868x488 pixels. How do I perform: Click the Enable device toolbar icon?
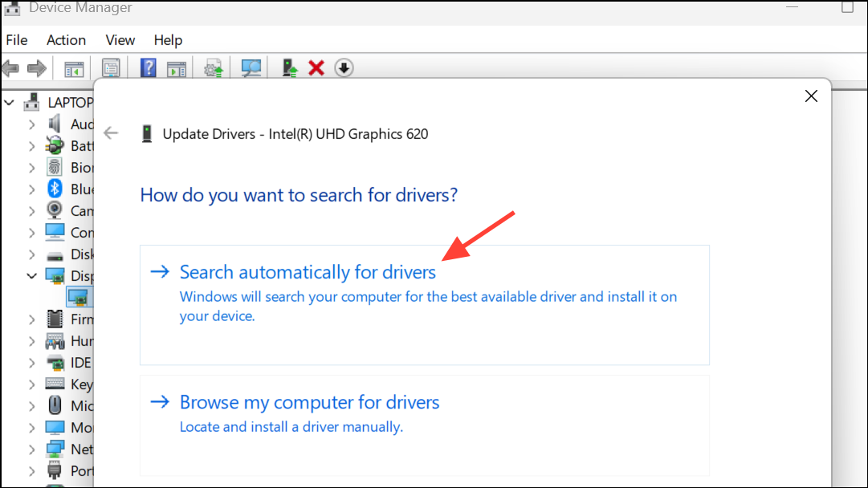coord(290,68)
